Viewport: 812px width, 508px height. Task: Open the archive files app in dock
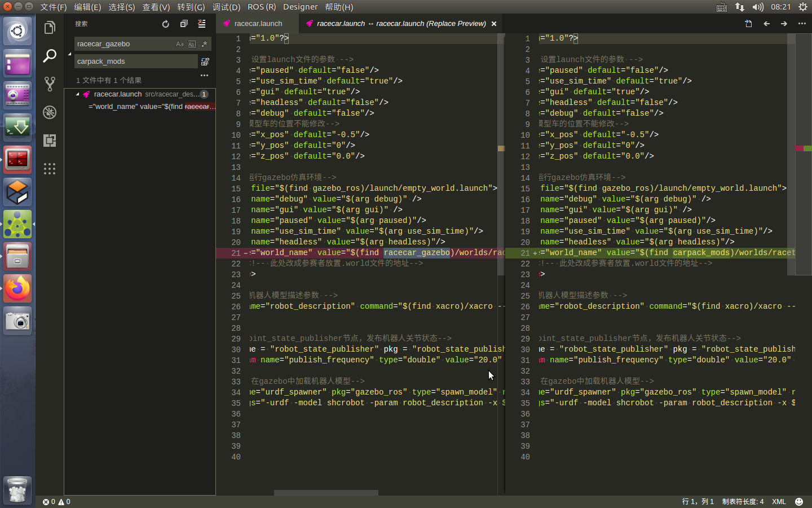click(x=17, y=256)
